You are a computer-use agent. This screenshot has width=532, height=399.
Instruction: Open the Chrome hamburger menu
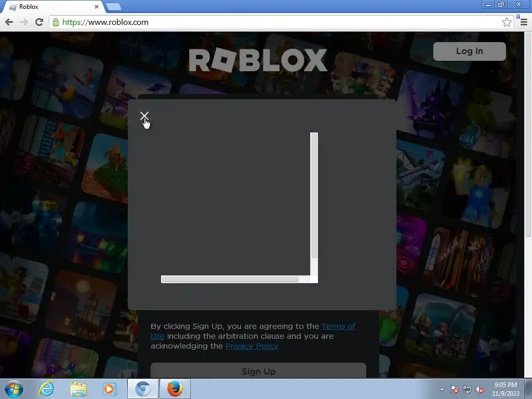coord(524,22)
